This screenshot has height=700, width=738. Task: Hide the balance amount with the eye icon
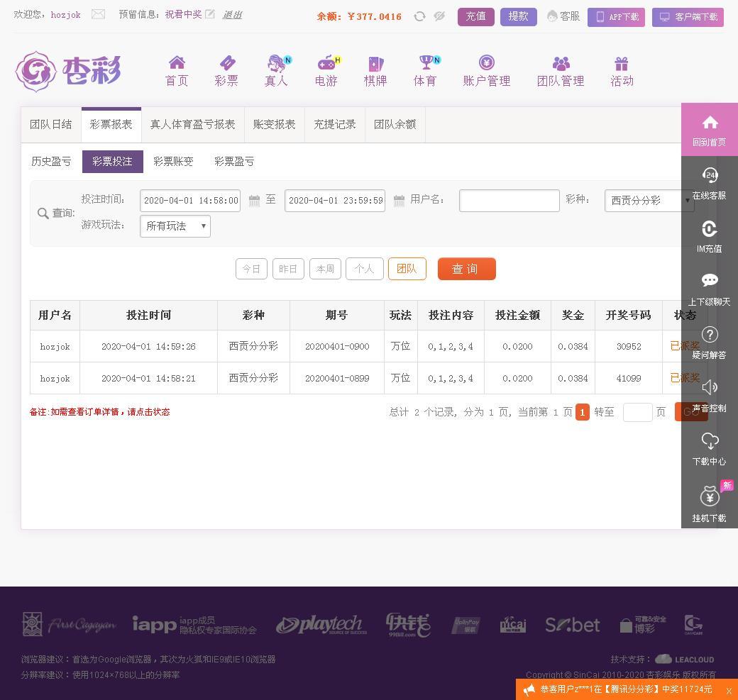(439, 16)
